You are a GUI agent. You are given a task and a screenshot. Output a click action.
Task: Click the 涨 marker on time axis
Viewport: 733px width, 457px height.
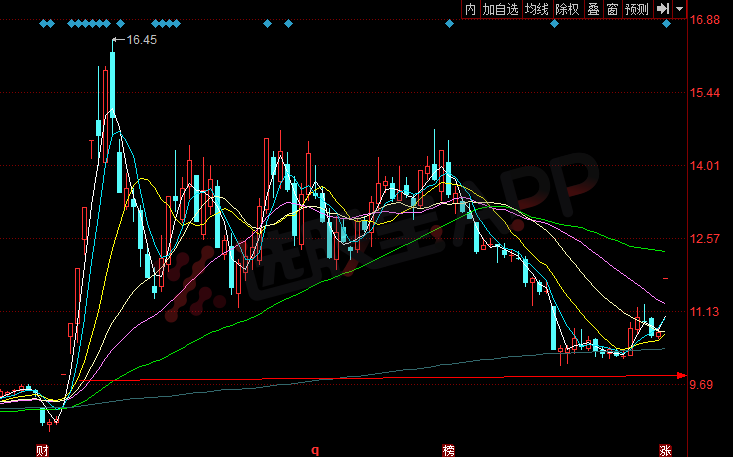(x=665, y=450)
